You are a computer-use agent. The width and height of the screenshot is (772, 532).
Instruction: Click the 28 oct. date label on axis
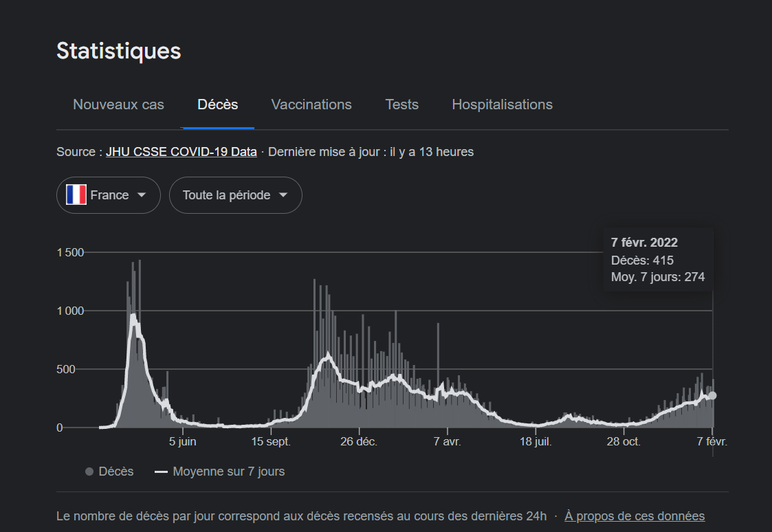[x=623, y=442]
